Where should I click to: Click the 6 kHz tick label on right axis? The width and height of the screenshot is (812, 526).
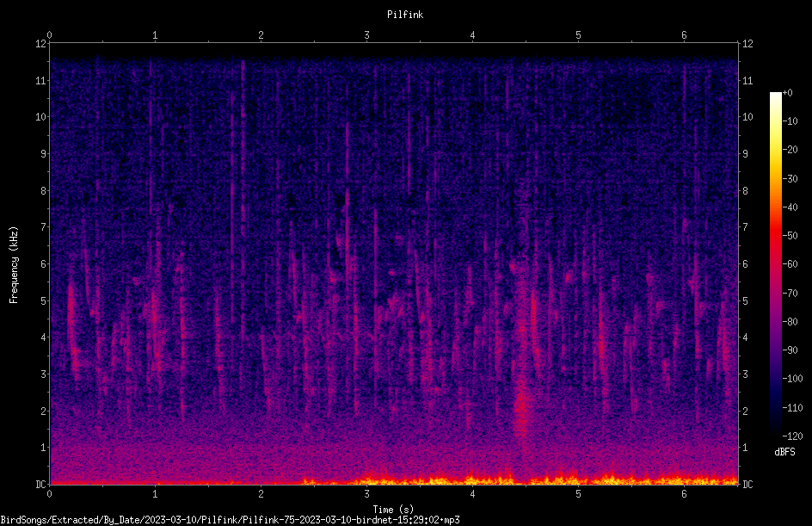coord(745,263)
